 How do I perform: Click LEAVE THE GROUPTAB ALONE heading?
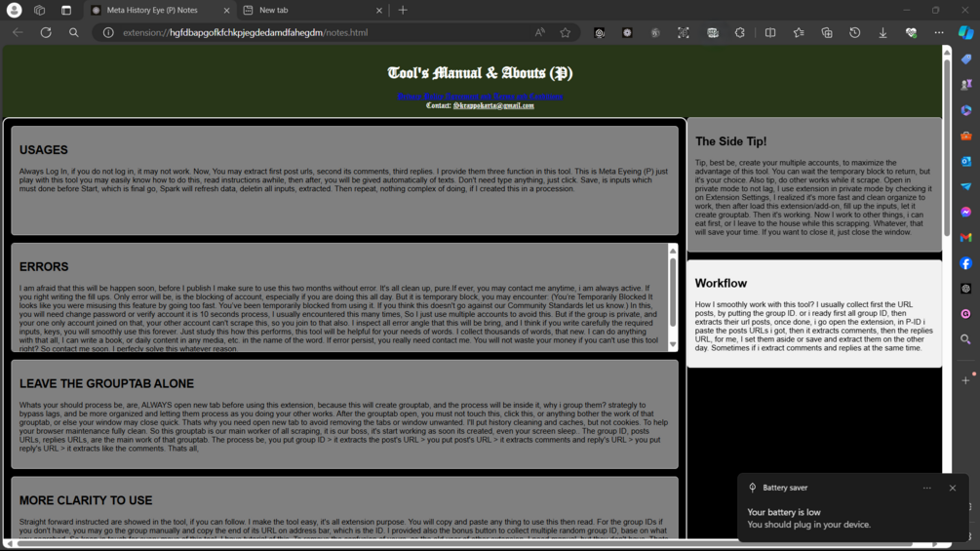click(106, 383)
